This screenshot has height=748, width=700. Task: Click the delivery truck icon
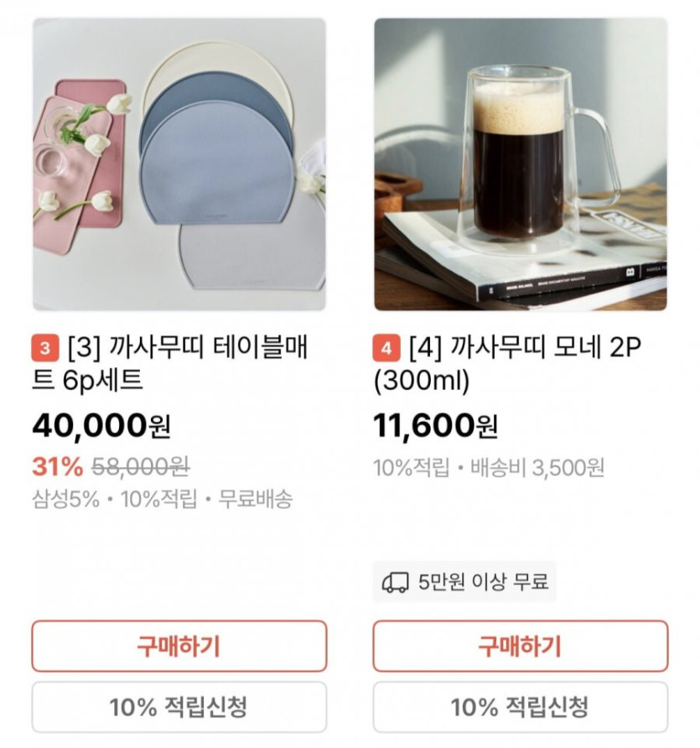395,582
